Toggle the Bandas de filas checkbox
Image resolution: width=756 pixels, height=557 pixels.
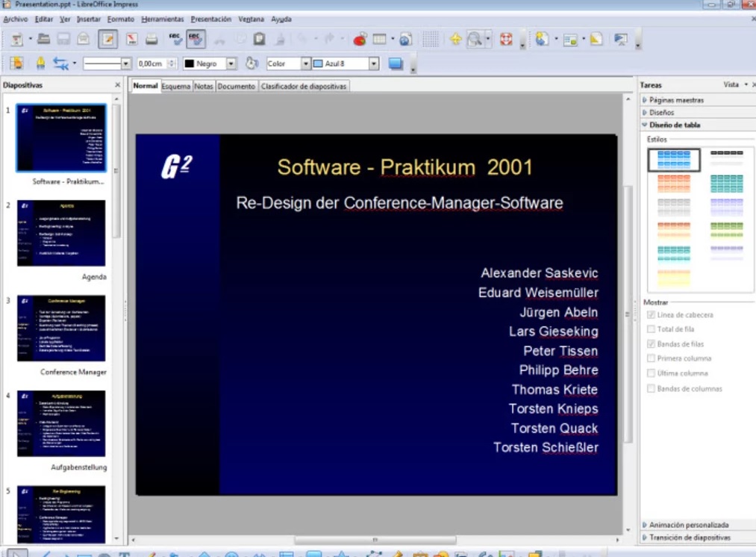coord(651,344)
